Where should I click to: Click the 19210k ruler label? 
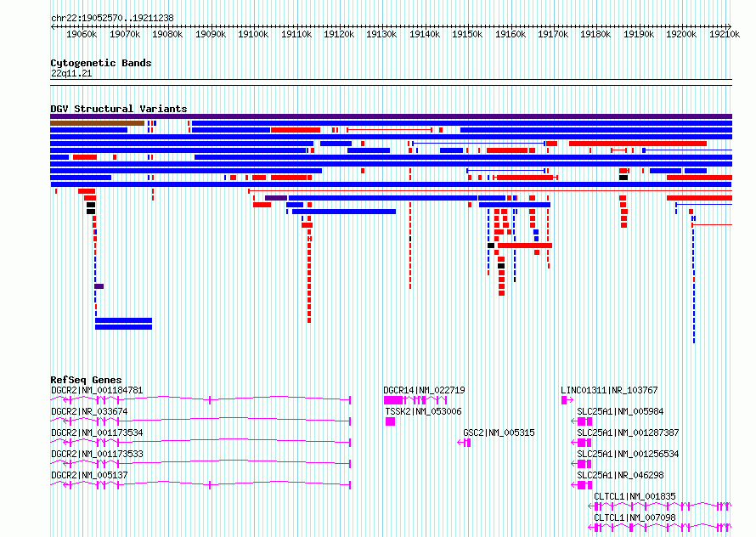pos(725,34)
